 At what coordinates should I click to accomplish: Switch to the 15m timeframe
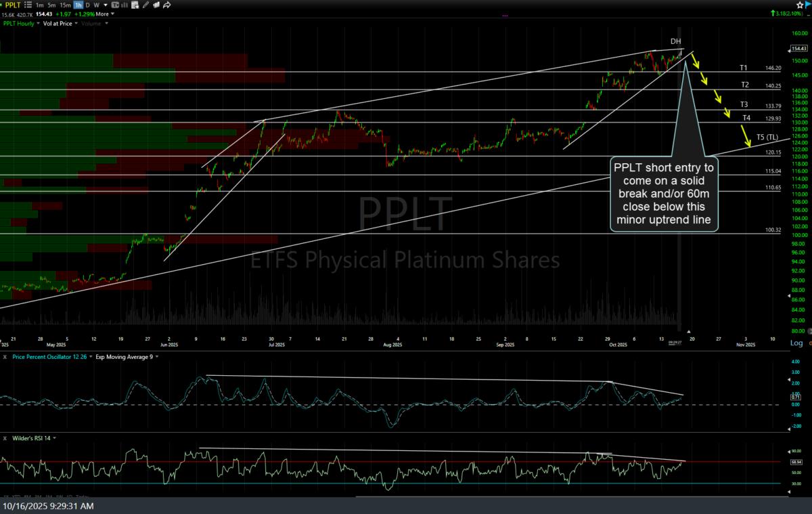point(65,5)
